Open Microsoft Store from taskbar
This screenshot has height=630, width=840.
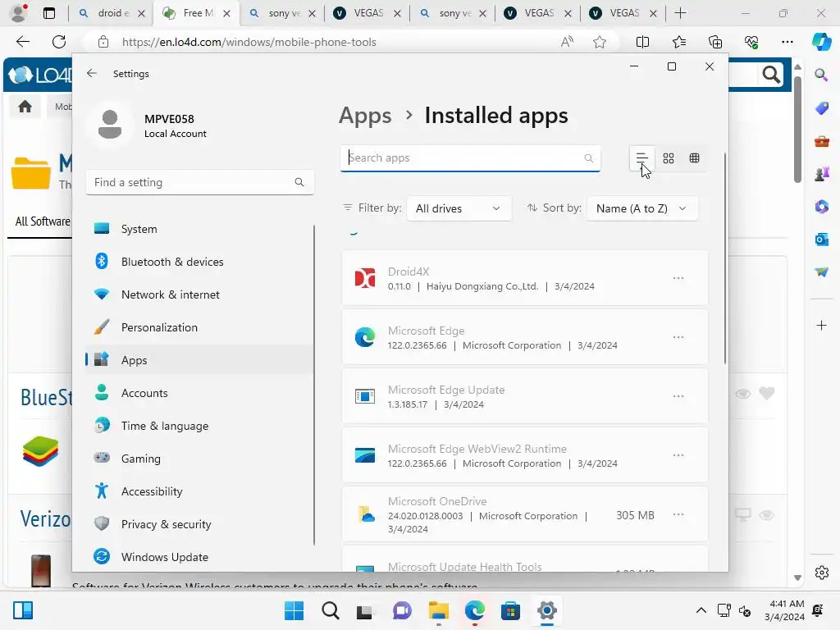(510, 610)
